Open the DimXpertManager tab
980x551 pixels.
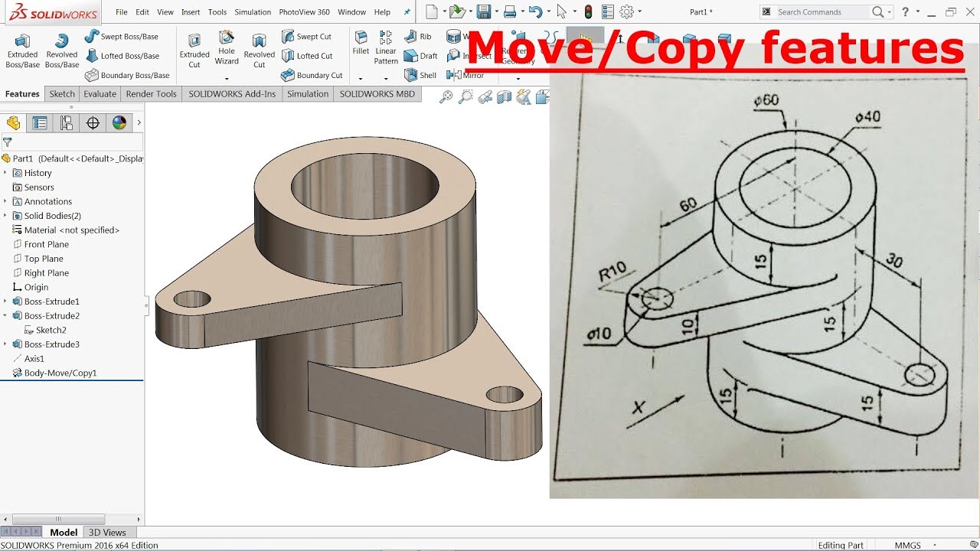click(x=93, y=123)
